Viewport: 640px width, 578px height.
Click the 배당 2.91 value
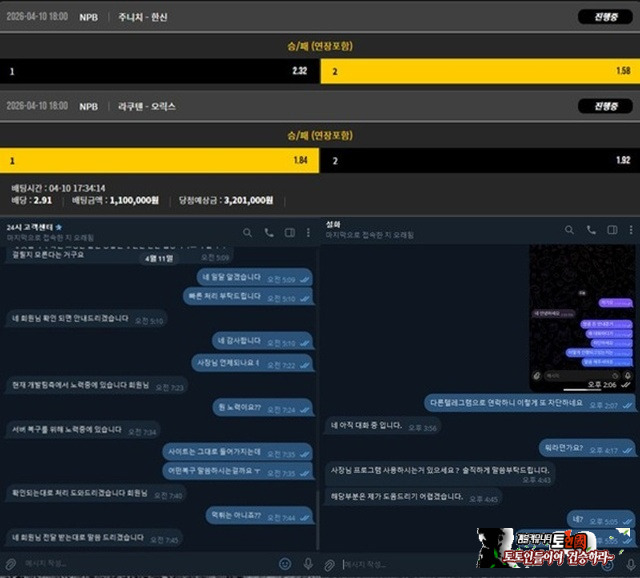tap(42, 200)
